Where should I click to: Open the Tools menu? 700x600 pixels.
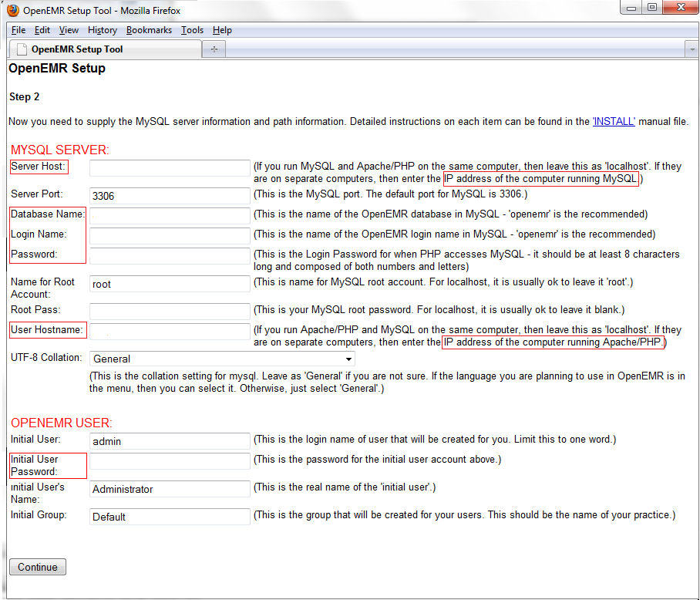(x=192, y=30)
